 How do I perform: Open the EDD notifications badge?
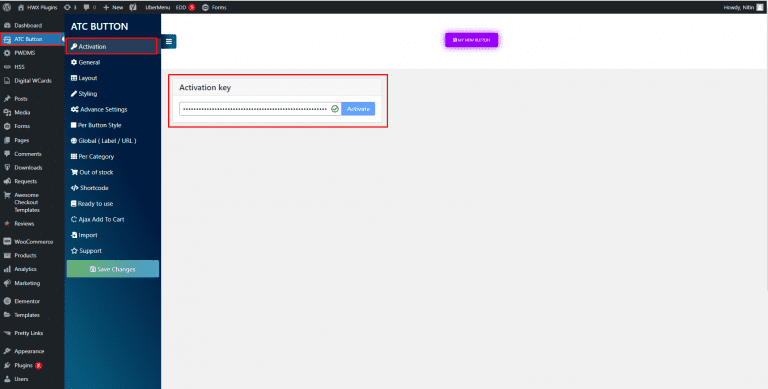[x=192, y=7]
